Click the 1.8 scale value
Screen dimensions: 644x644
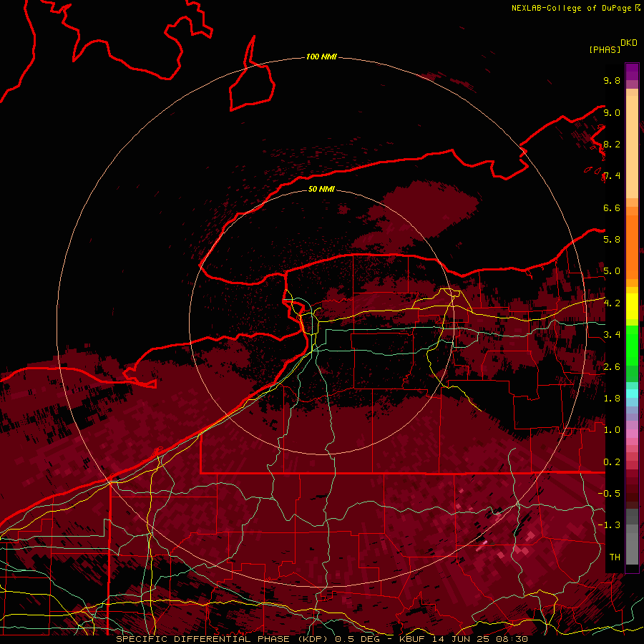point(612,399)
